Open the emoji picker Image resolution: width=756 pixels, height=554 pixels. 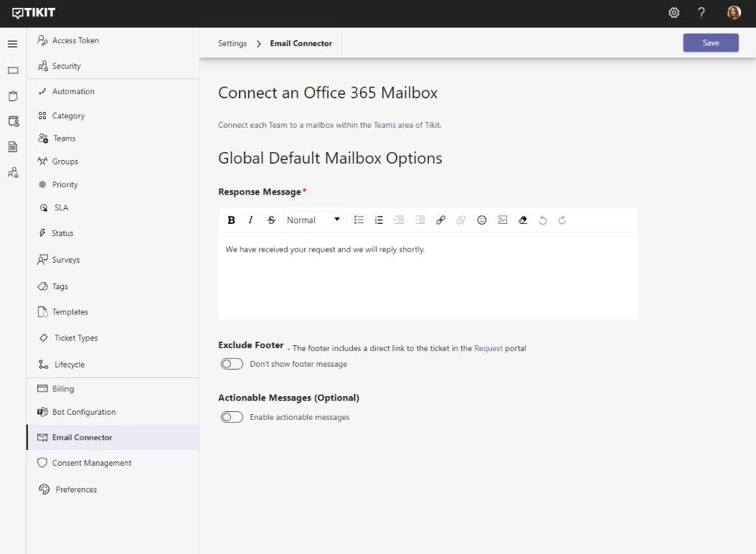(482, 220)
